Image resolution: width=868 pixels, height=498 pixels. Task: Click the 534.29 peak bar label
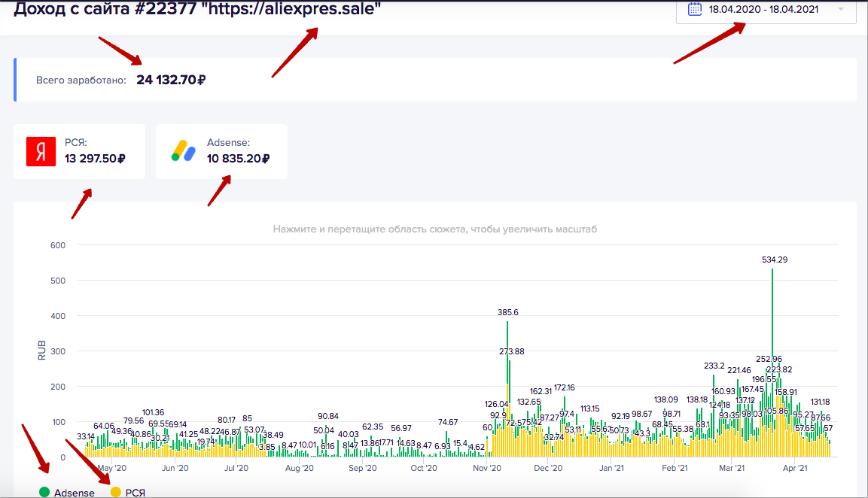(775, 260)
